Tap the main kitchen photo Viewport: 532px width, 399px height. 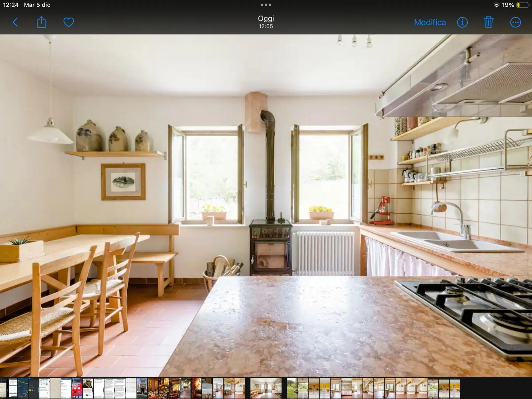(x=266, y=205)
